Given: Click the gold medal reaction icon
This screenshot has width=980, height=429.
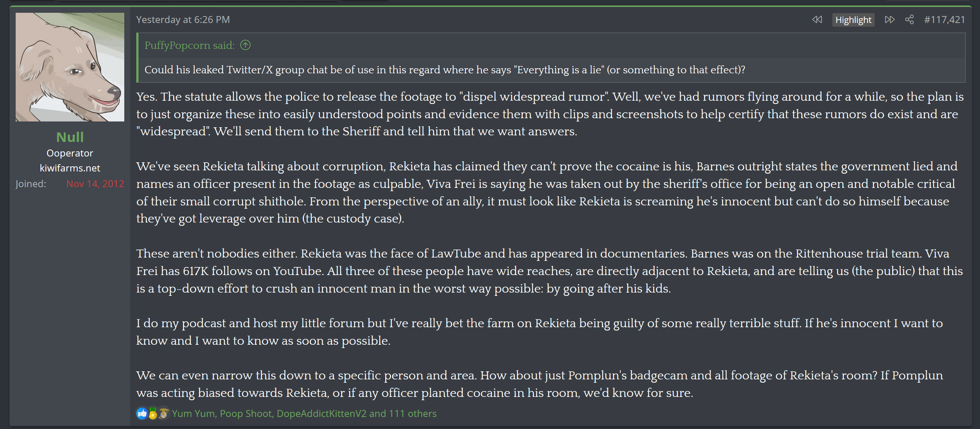Looking at the screenshot, I should point(153,413).
